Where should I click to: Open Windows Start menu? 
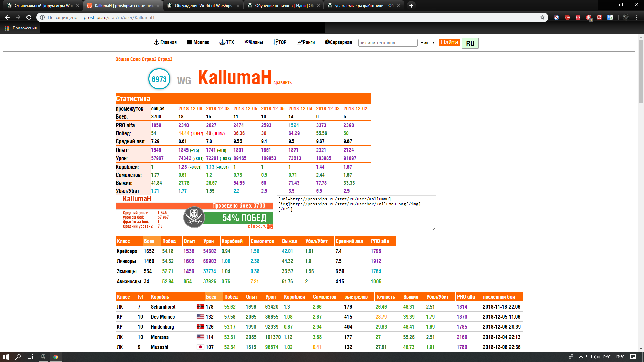point(6,357)
